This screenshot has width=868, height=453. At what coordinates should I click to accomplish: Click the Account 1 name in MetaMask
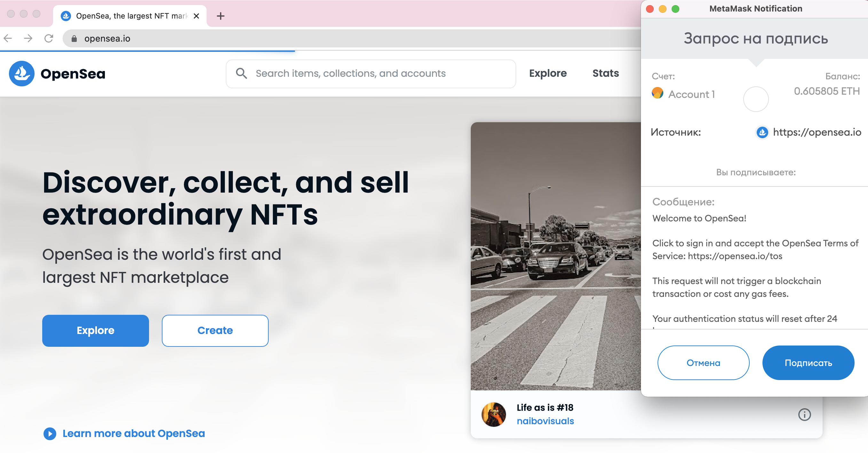click(x=691, y=94)
